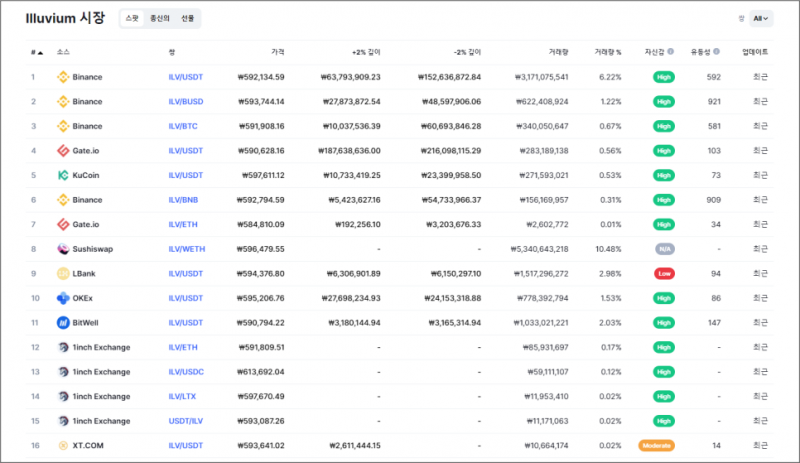Open the ILV/BUSD pair link on Binance

coord(186,102)
